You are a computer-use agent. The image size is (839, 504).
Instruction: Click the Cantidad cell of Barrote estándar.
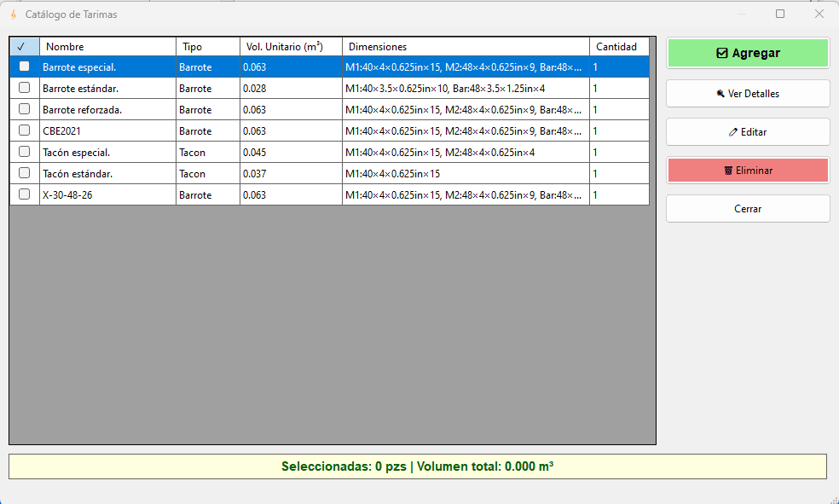click(x=620, y=89)
